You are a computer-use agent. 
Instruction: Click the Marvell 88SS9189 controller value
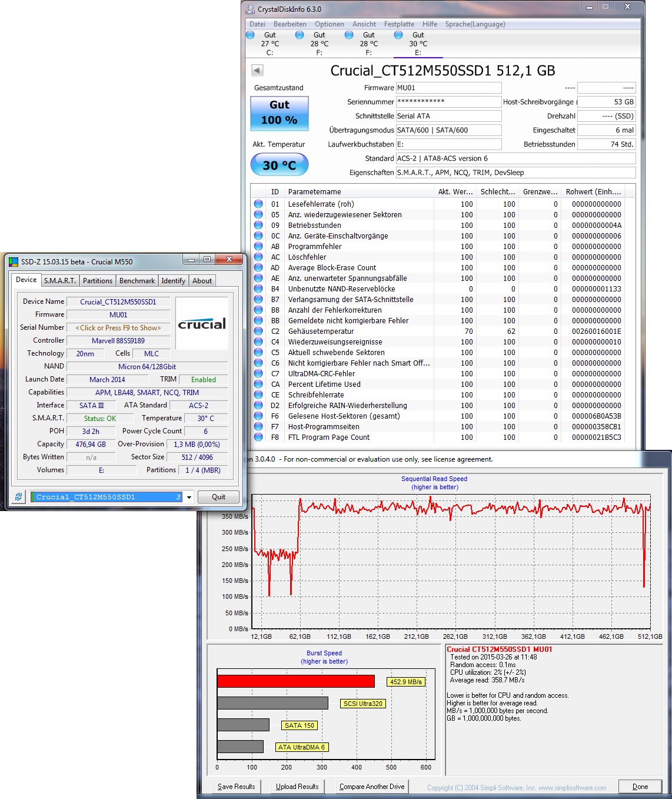(118, 341)
